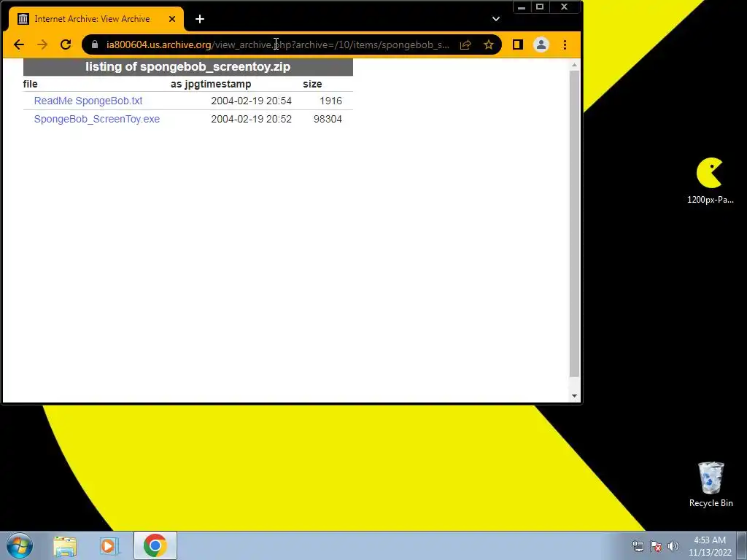Select the Internet Archive: View Archive tab
747x560 pixels.
pos(96,19)
